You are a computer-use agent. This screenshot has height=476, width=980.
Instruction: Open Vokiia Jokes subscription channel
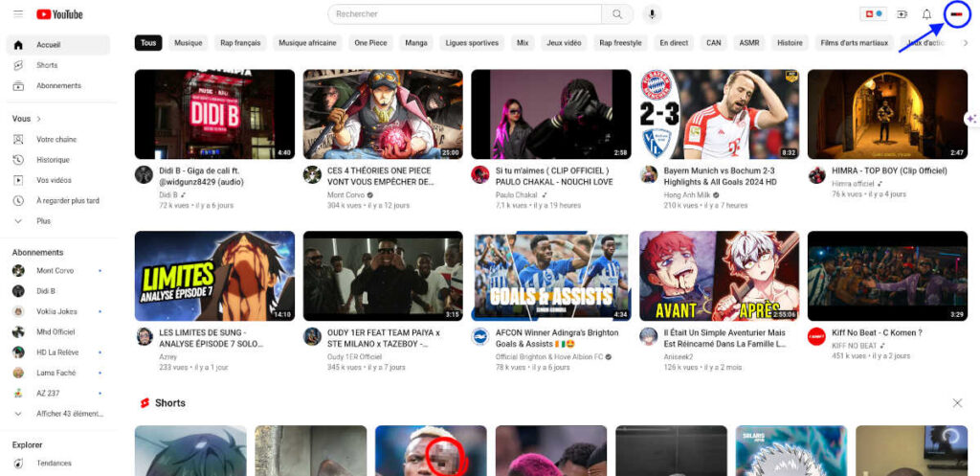tap(58, 311)
